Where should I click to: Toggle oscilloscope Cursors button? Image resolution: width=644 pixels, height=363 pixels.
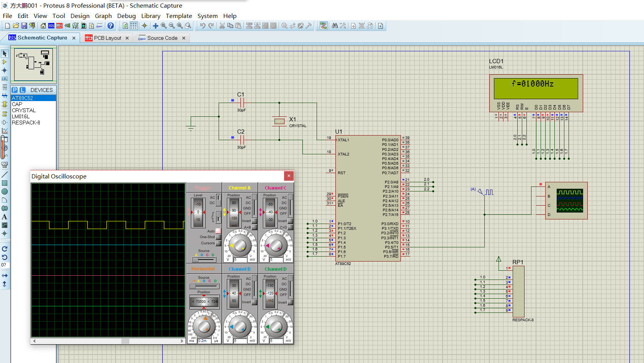(x=218, y=243)
